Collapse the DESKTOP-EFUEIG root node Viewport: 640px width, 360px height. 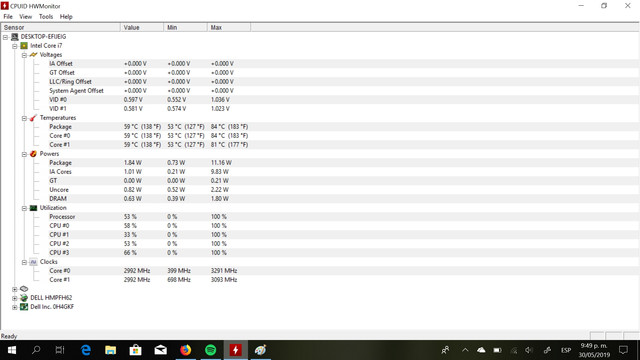(x=5, y=37)
